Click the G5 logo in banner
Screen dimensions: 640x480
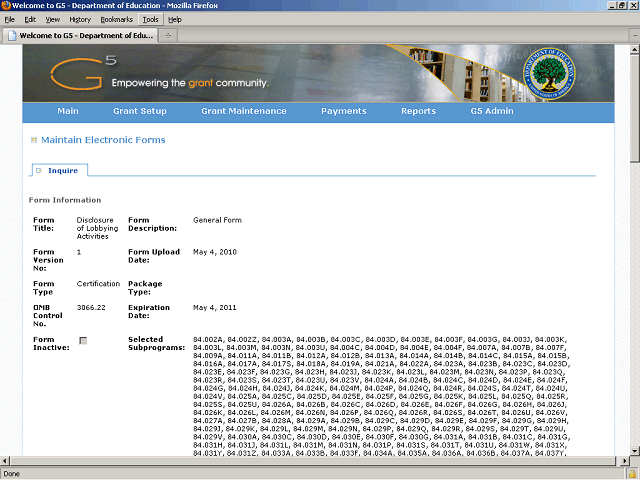[83, 73]
